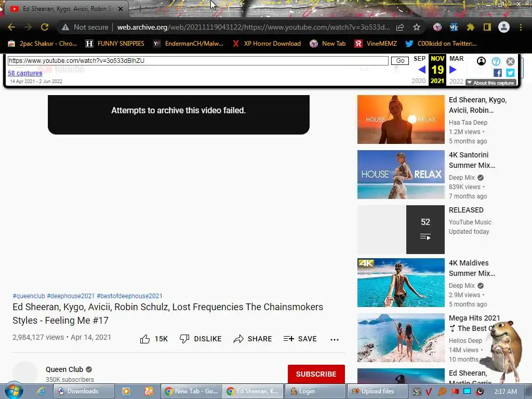Open the Extensions puzzle piece icon
532x399 pixels.
[x=471, y=27]
